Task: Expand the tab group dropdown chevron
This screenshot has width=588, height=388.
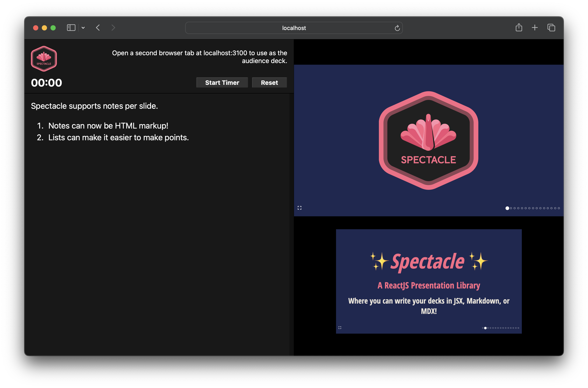Action: [83, 28]
